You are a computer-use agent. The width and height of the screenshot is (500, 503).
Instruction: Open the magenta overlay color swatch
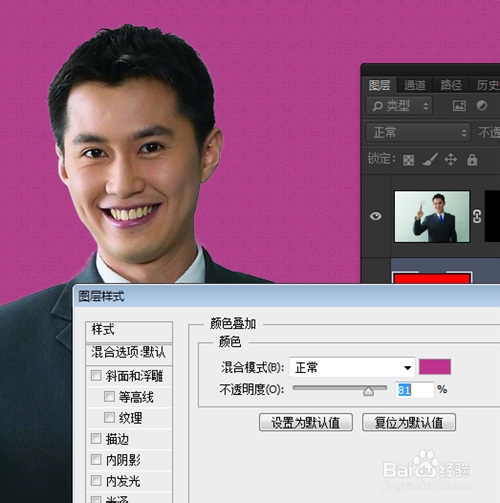[435, 367]
